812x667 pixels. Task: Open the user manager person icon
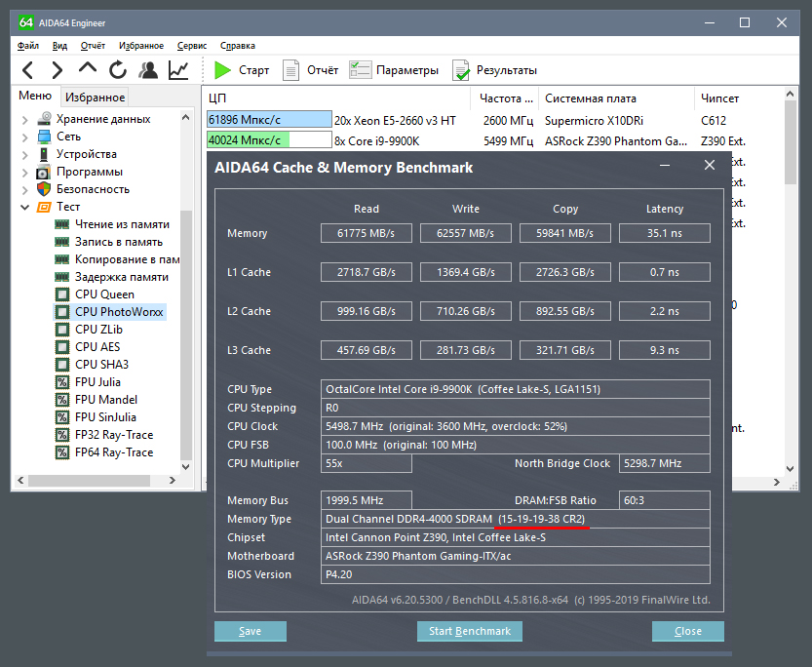[148, 70]
